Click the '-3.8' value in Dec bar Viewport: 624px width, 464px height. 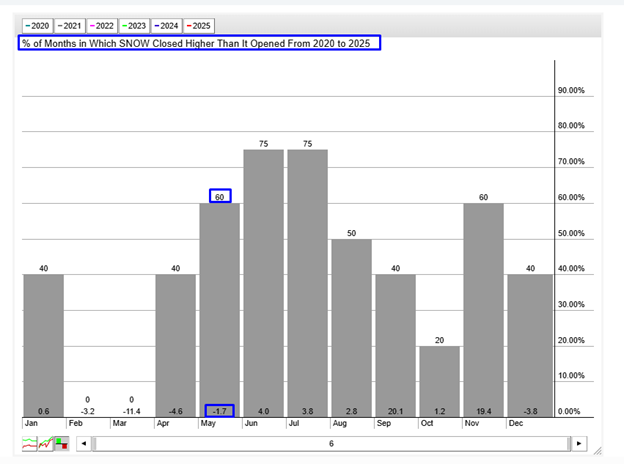[x=530, y=411]
